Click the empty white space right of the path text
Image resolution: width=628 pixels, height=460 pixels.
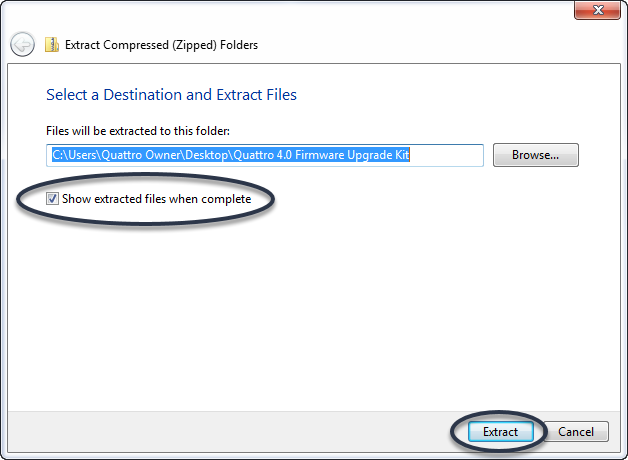click(447, 155)
